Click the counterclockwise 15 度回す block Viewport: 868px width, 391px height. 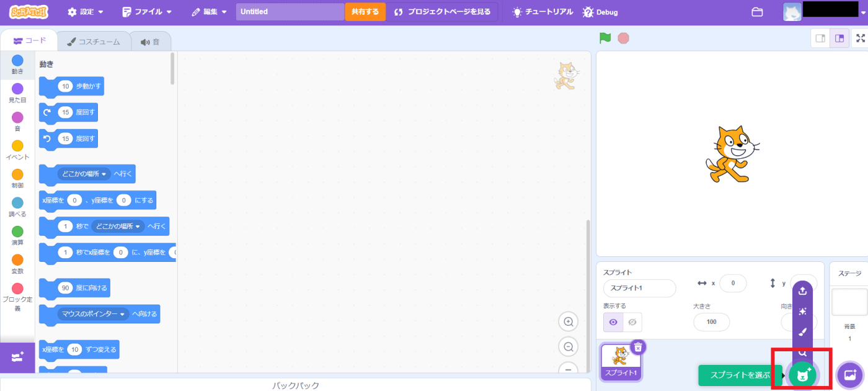pos(68,139)
